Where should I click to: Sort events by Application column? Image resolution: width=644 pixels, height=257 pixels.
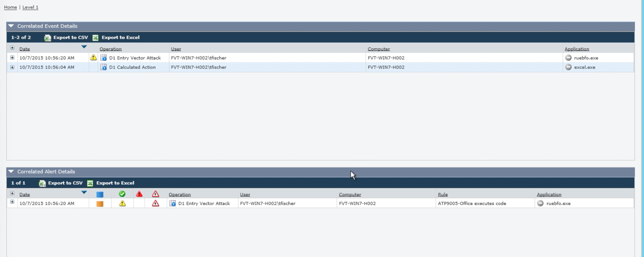577,49
